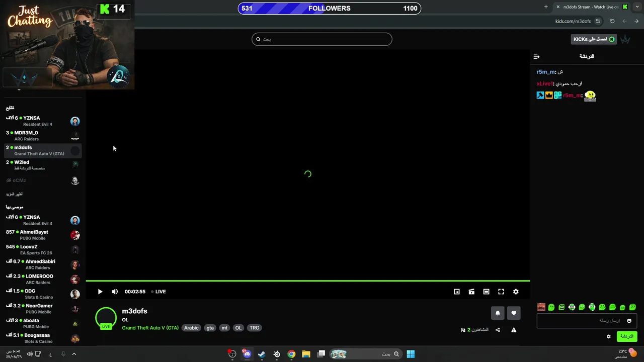
Task: Open Bougassaa Slots & Casino channel
Action: tap(43, 338)
